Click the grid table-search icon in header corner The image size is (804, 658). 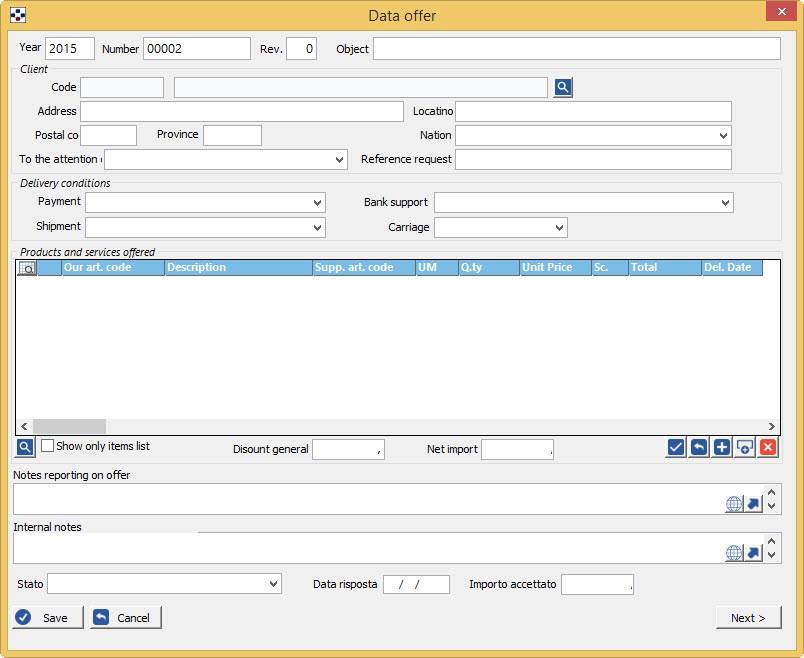click(x=27, y=268)
